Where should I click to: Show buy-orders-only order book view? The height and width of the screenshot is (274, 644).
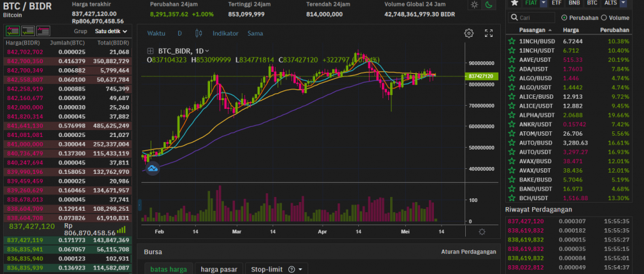pyautogui.click(x=28, y=31)
